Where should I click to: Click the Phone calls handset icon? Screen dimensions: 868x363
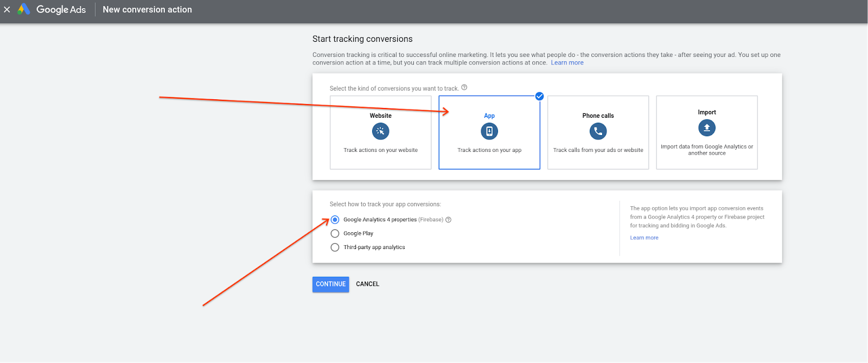[598, 131]
